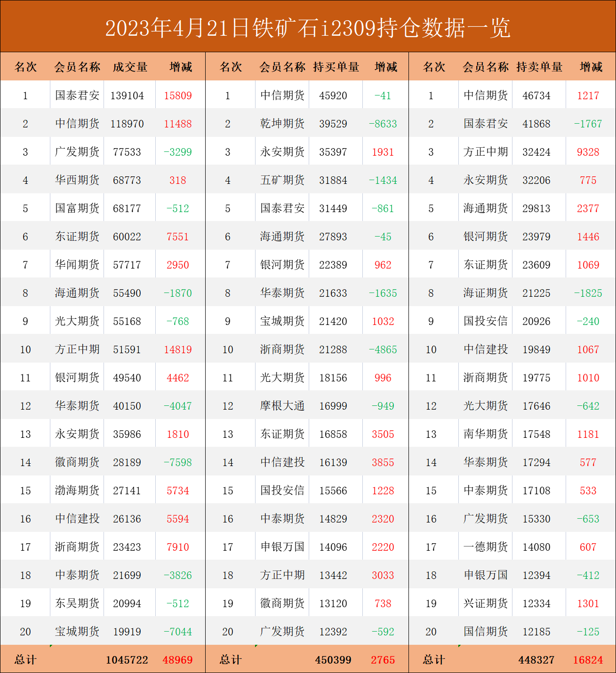
Task: Select the cell showing 118970
Action: (x=127, y=124)
